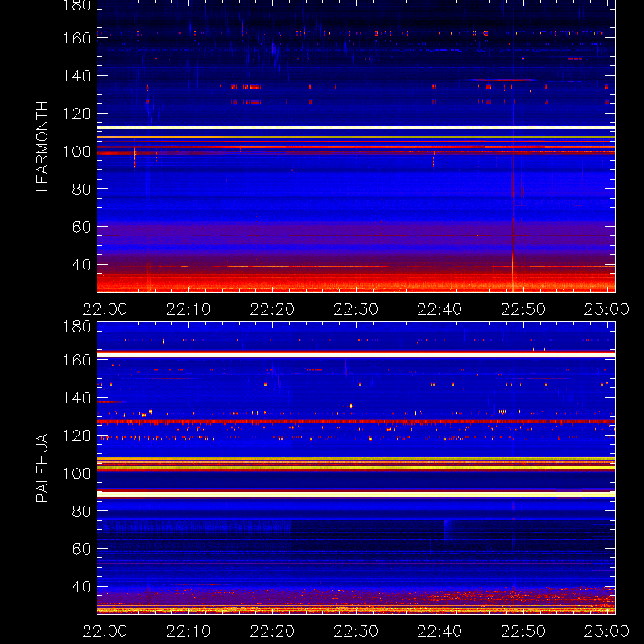
Task: Click 22:40 time label under Palehua plot
Action: (440, 631)
